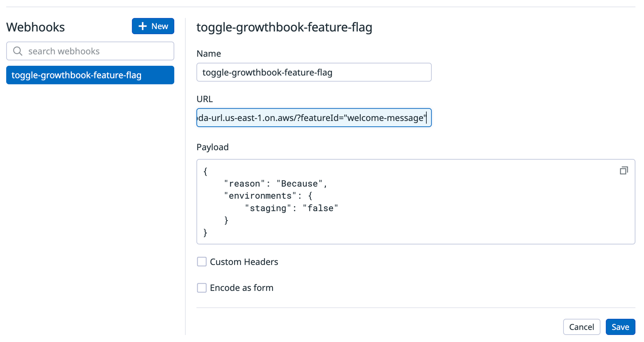Click inside the Payload JSON editor
The image size is (644, 342).
(416, 202)
